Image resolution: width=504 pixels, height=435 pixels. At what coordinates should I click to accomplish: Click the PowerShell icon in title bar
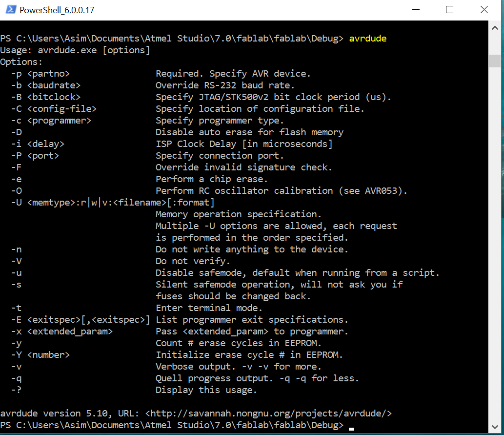[11, 10]
